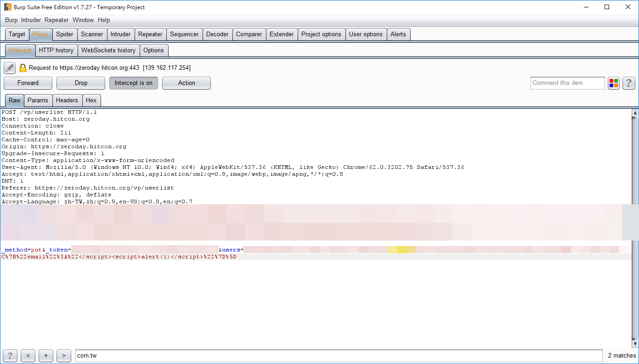Select the Raw request view tab
Screen dimensions: 639x364
tap(15, 101)
